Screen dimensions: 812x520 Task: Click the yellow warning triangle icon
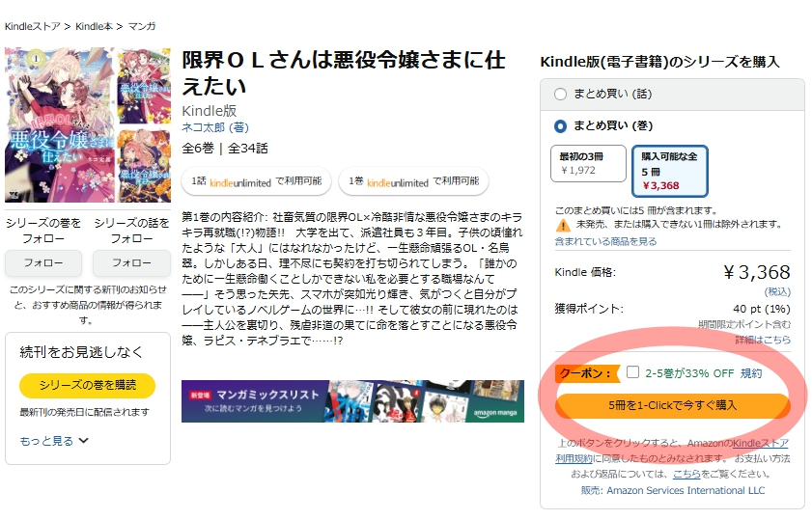tap(563, 225)
